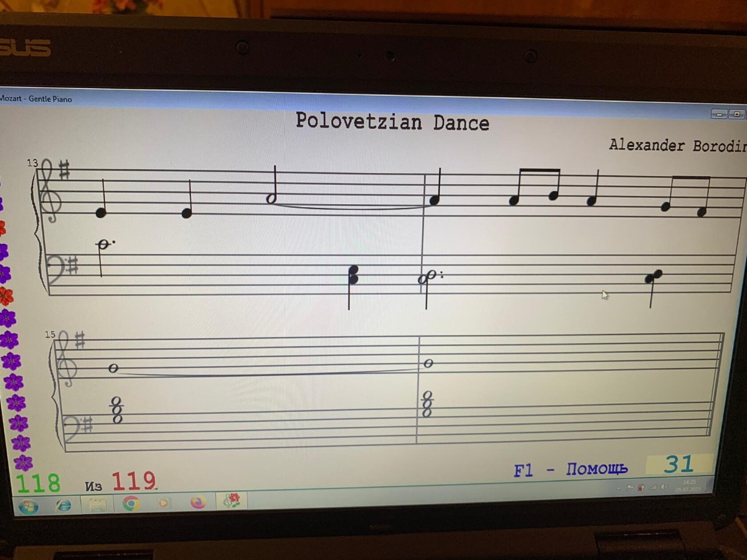Open Firefox from the taskbar
Image resolution: width=747 pixels, height=560 pixels.
tap(198, 502)
